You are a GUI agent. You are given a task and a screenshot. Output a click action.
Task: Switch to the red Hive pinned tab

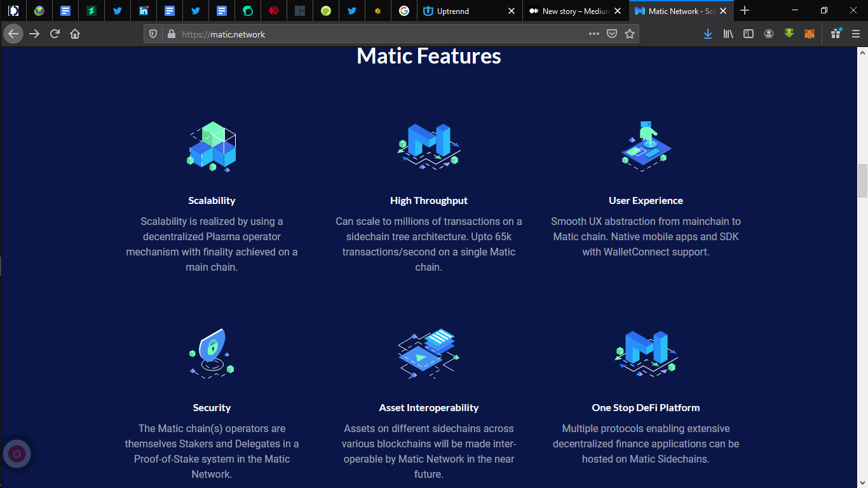click(x=274, y=11)
